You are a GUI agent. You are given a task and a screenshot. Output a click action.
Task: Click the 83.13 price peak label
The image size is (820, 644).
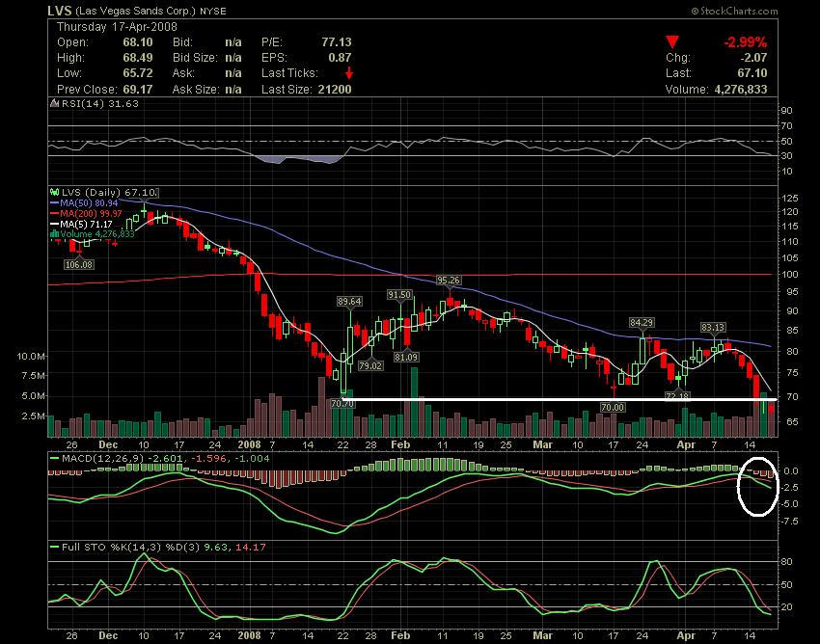(713, 327)
